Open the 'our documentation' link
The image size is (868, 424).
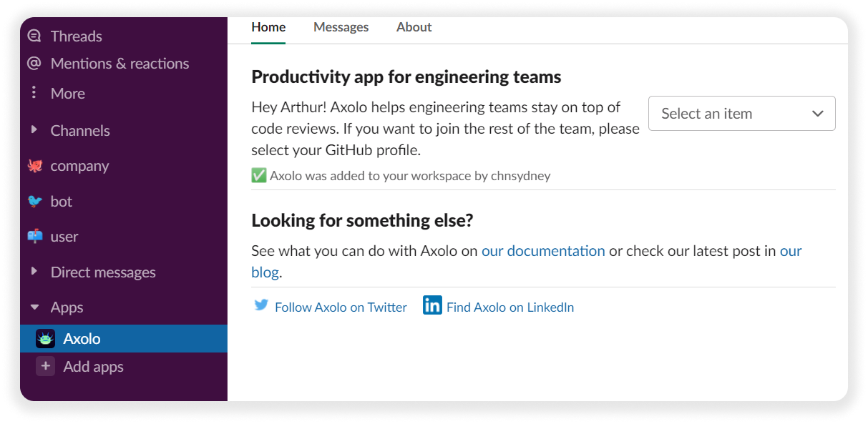[543, 251]
